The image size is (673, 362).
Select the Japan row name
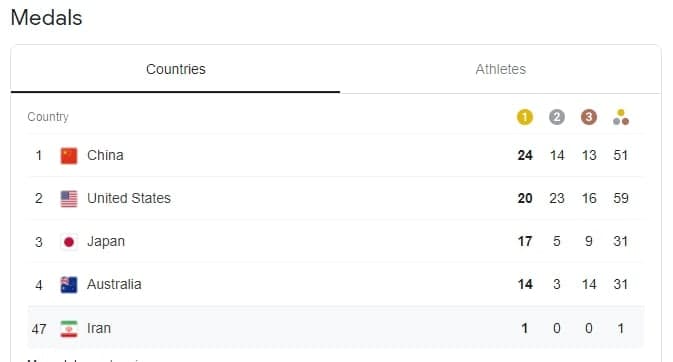[106, 241]
